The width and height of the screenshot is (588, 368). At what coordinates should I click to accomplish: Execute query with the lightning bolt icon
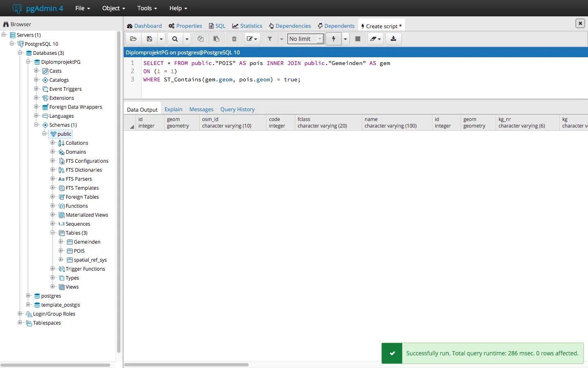tap(334, 39)
